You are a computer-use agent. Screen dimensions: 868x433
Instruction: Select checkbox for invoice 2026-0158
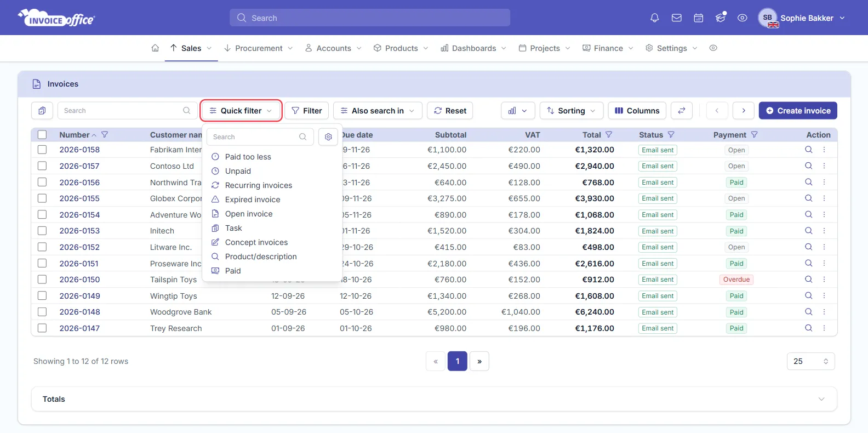pos(42,150)
